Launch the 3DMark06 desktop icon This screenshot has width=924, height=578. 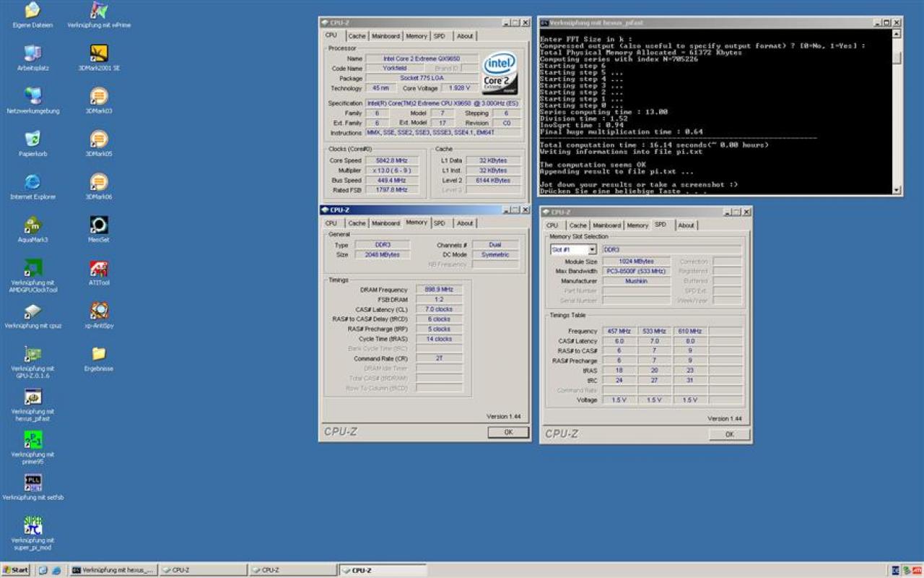tap(99, 182)
